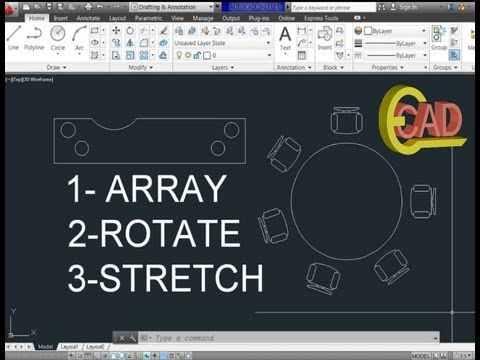Click the Rotate tool icon
Viewport: 480px width, 360px height.
pos(130,31)
